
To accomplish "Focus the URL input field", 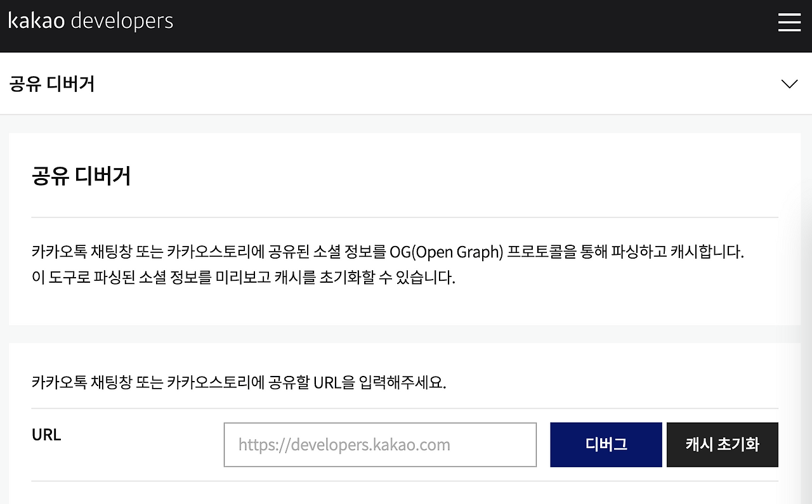I will (x=380, y=444).
